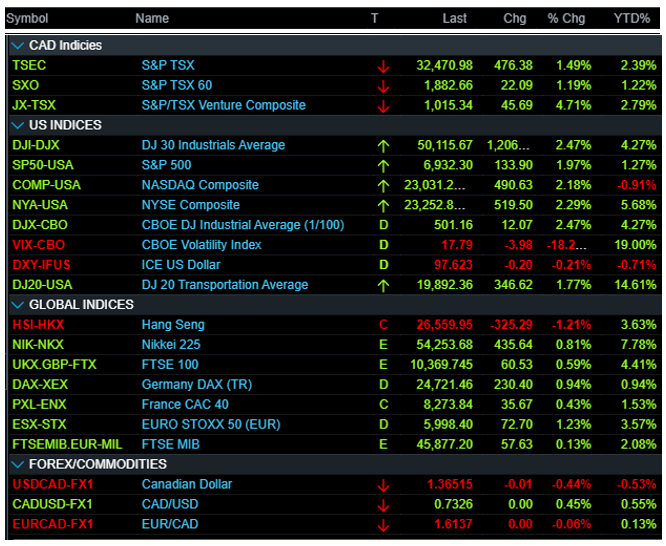Open the EURO STOXX 50 (EUR) link
The height and width of the screenshot is (546, 666).
tap(211, 425)
